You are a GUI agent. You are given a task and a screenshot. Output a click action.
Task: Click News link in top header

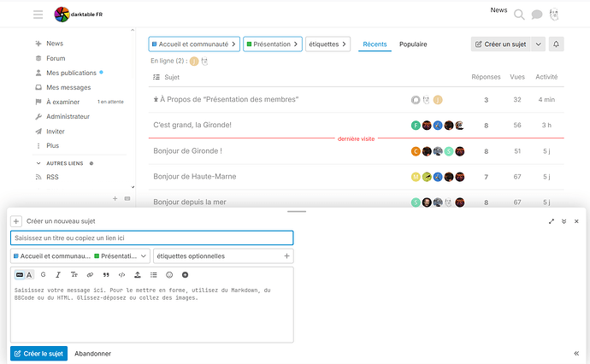click(x=499, y=10)
